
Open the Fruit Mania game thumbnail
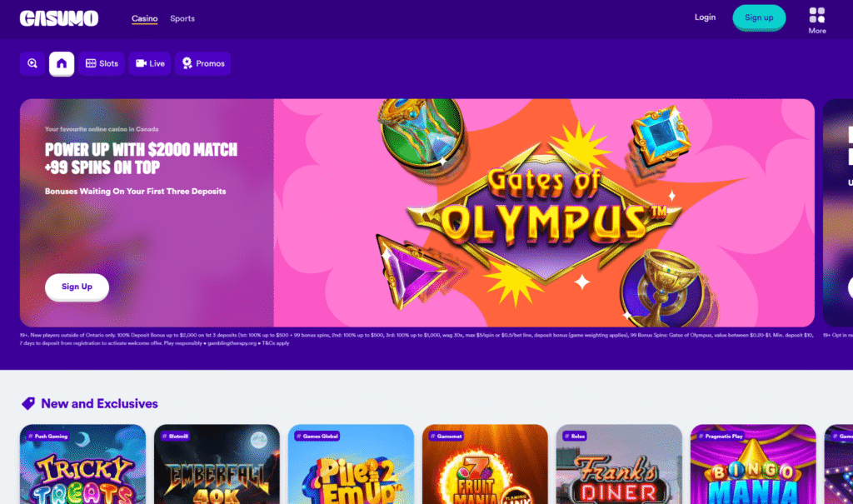[x=485, y=464]
